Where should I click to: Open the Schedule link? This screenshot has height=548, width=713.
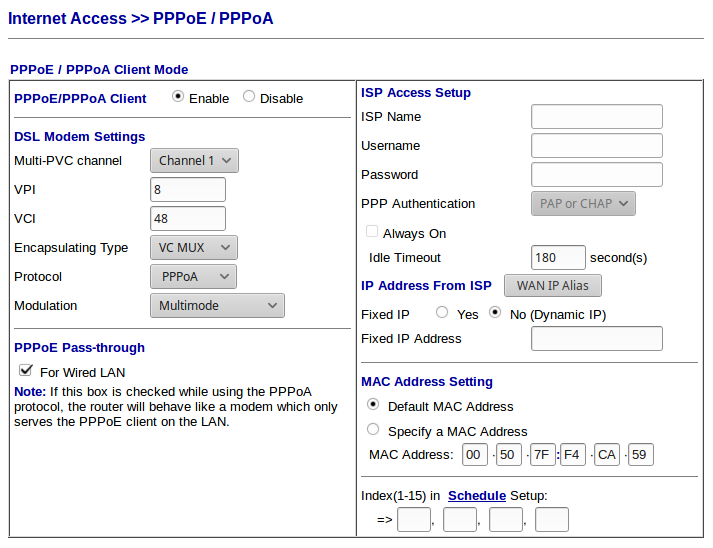(477, 495)
